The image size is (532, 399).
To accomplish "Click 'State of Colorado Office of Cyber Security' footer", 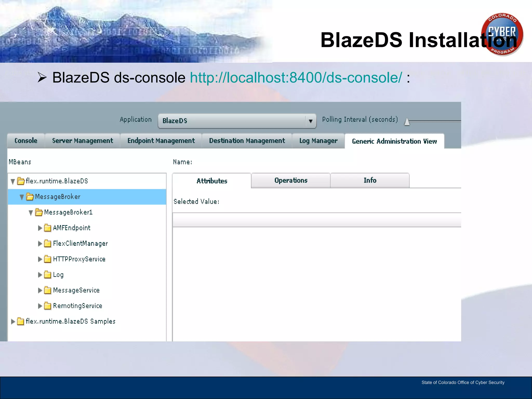I will pos(463,382).
